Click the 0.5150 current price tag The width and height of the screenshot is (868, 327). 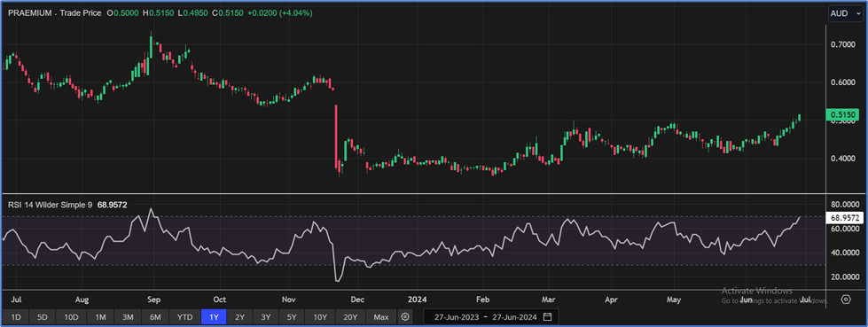842,115
